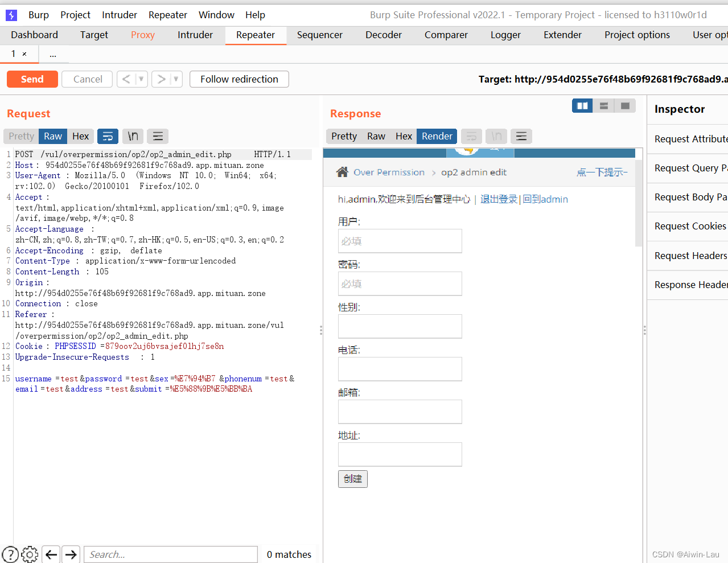The height and width of the screenshot is (563, 728).
Task: Open the Repeater menu
Action: (x=168, y=15)
